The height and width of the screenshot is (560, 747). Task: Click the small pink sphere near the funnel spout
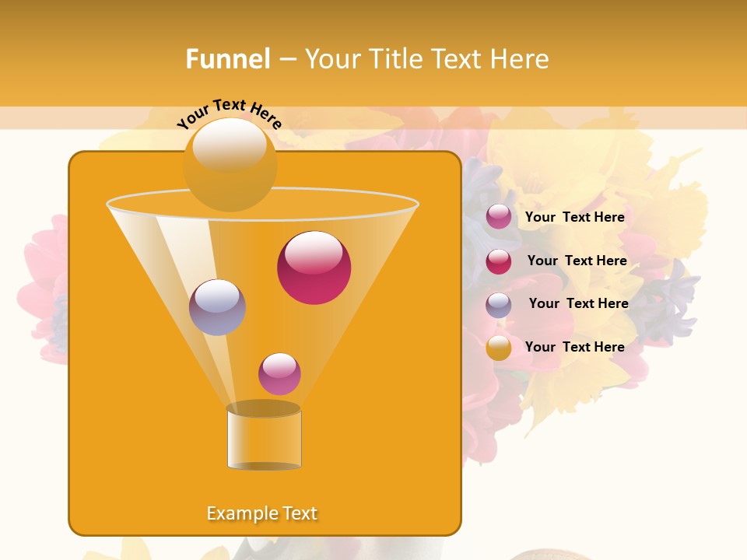click(x=279, y=374)
